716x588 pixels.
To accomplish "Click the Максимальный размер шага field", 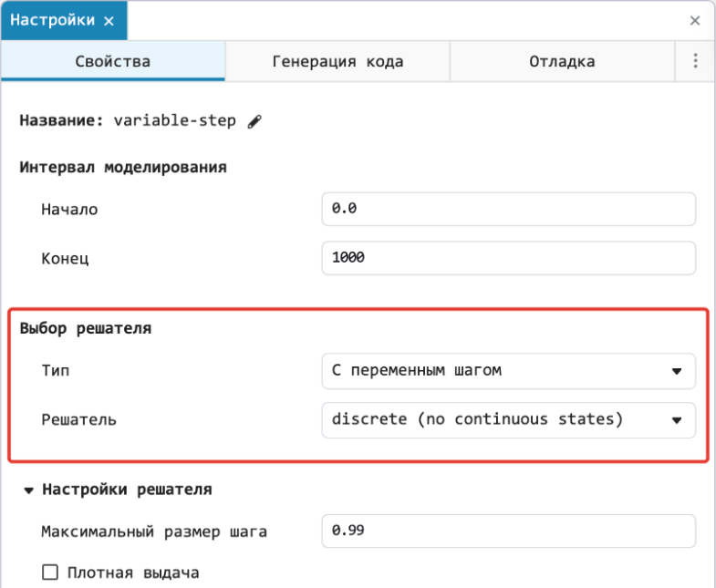I will (509, 531).
